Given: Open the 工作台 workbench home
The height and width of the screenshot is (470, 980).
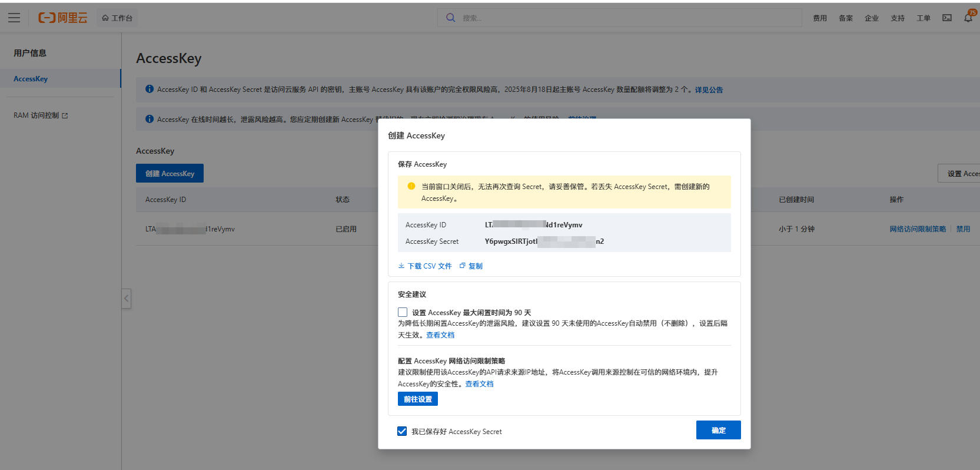Looking at the screenshot, I should click(x=117, y=18).
